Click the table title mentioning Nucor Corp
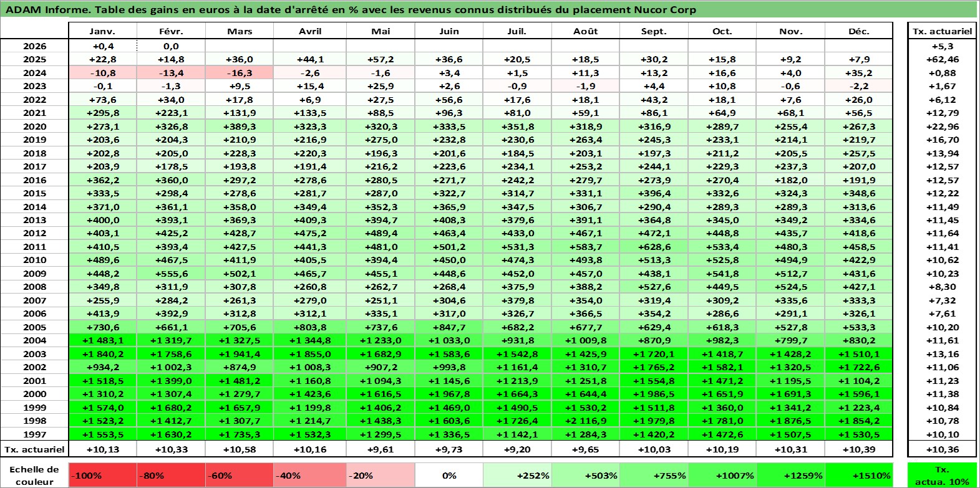The width and height of the screenshot is (980, 488). click(350, 9)
